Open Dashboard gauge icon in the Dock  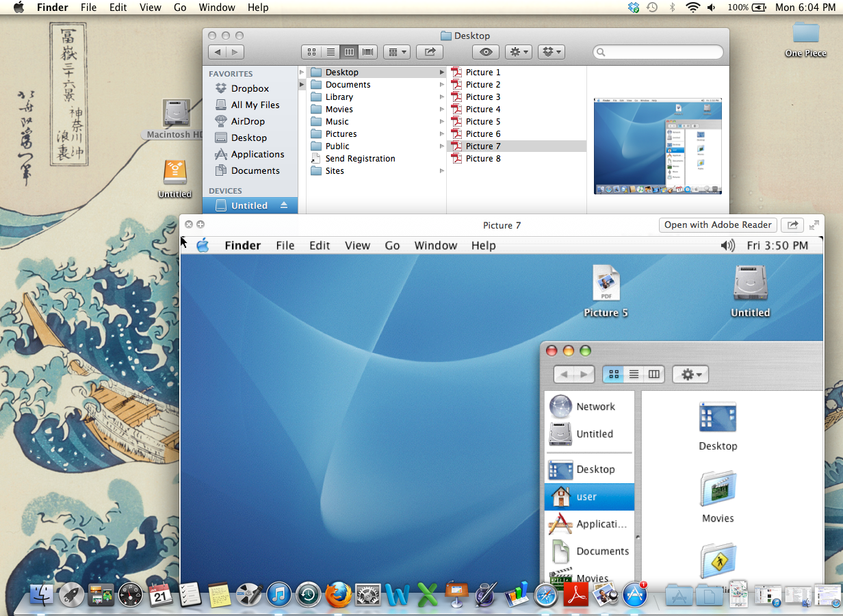point(131,595)
